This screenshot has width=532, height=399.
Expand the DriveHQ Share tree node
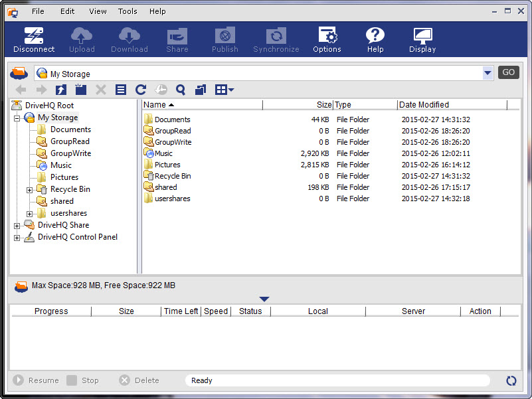pyautogui.click(x=17, y=226)
